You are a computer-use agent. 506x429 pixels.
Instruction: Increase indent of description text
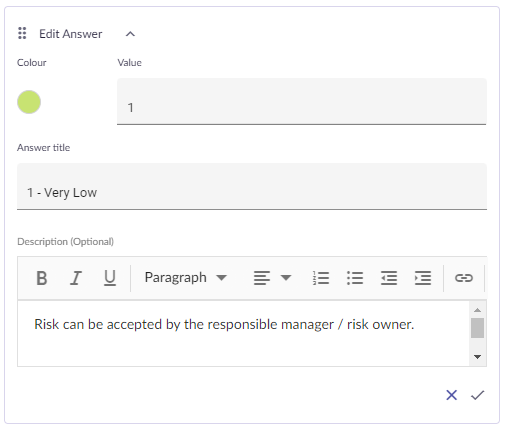pyautogui.click(x=423, y=278)
